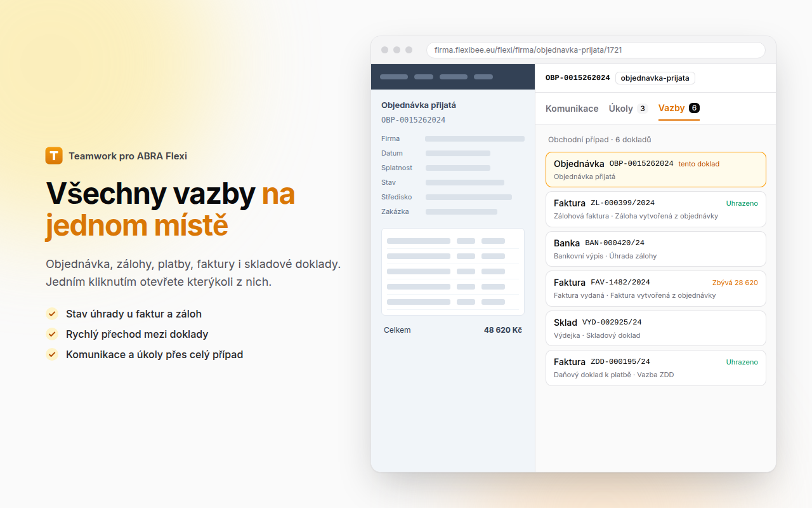The width and height of the screenshot is (812, 508).
Task: Click 'Výdejka · Skladový doklad' subtitle
Action: point(597,335)
